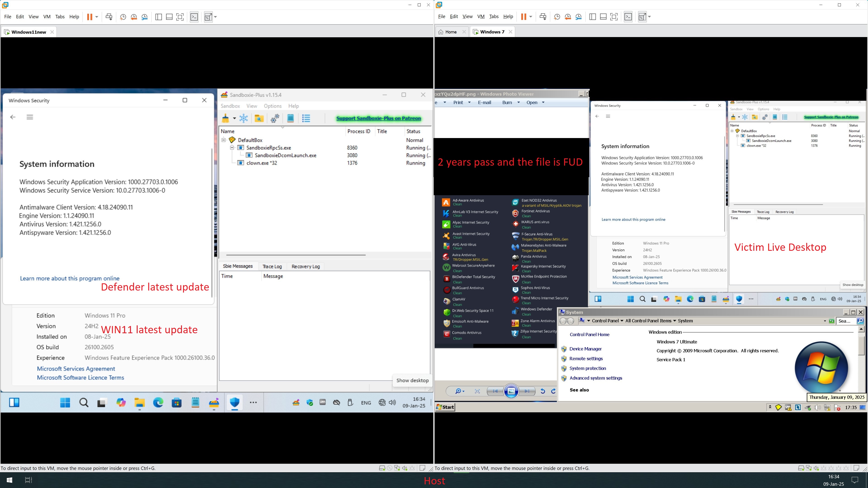Pause the Windows 7 VM in right VMware
Image resolution: width=868 pixels, height=488 pixels.
tap(524, 17)
